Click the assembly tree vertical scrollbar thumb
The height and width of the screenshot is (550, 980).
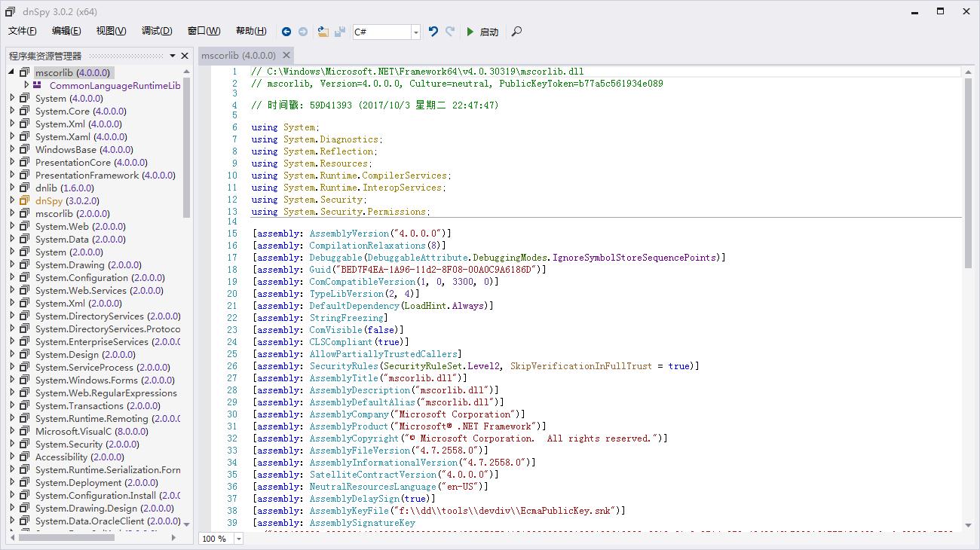[x=186, y=148]
